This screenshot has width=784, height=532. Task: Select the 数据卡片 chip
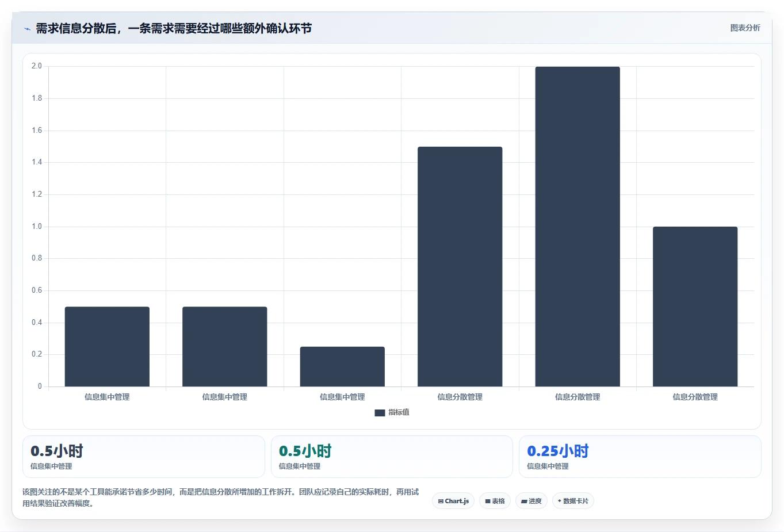[x=573, y=501]
